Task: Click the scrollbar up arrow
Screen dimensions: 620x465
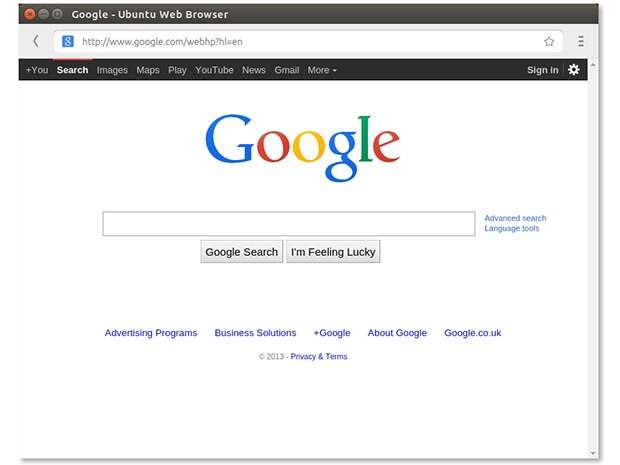Action: pyautogui.click(x=594, y=65)
